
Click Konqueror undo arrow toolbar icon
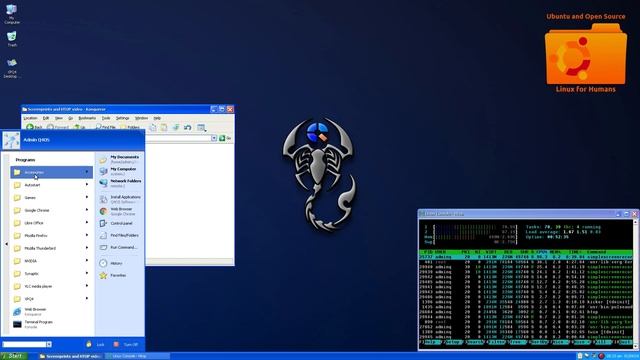pos(188,127)
